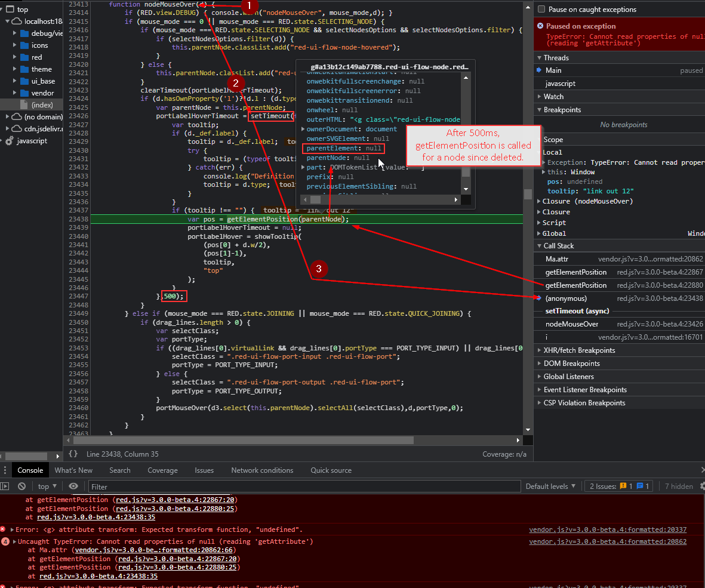Viewport: 705px width, 588px height.
Task: Select the javascript gear icon in the navigator
Action: click(x=8, y=141)
